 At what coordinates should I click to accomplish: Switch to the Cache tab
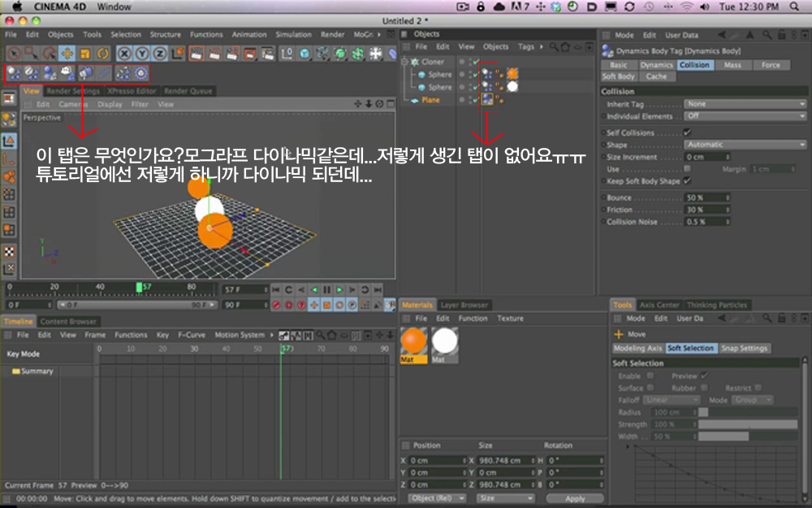656,76
